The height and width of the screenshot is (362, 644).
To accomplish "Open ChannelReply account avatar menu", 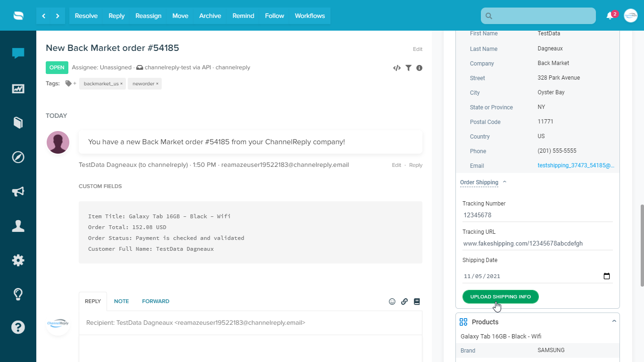I will coord(631,16).
